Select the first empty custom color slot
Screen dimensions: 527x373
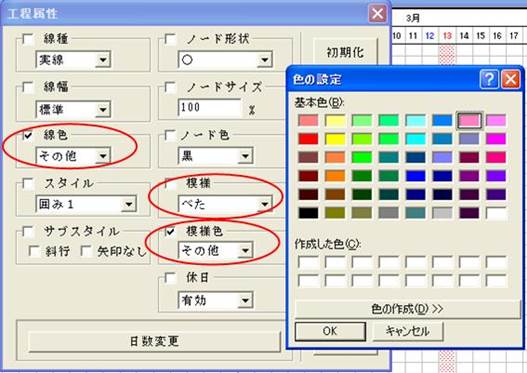click(x=308, y=262)
